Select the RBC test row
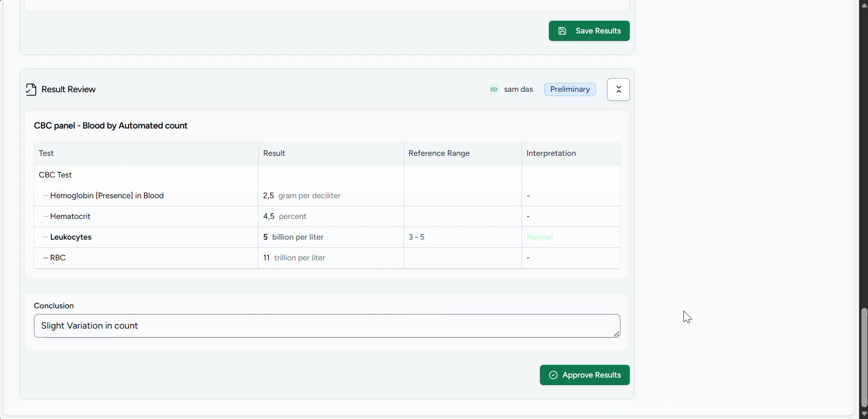The height and width of the screenshot is (419, 868). point(327,258)
